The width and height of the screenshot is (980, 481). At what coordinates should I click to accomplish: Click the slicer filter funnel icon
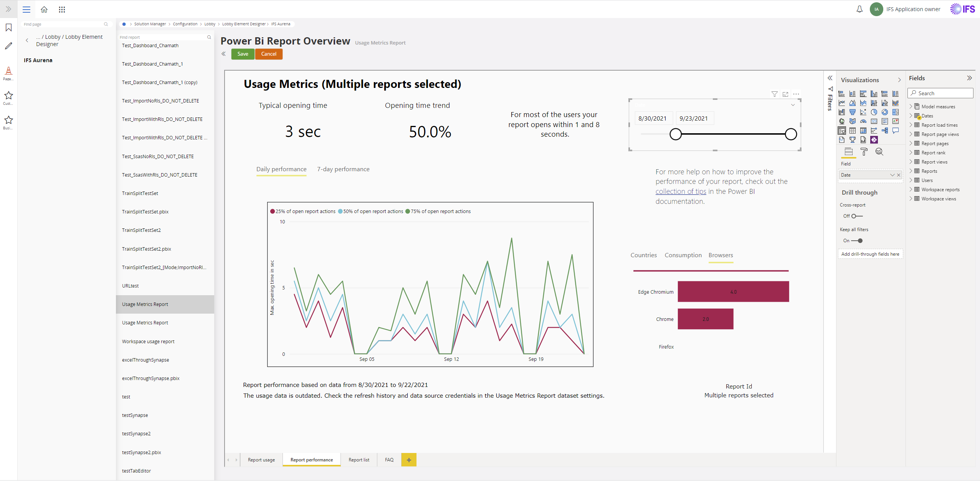click(774, 94)
